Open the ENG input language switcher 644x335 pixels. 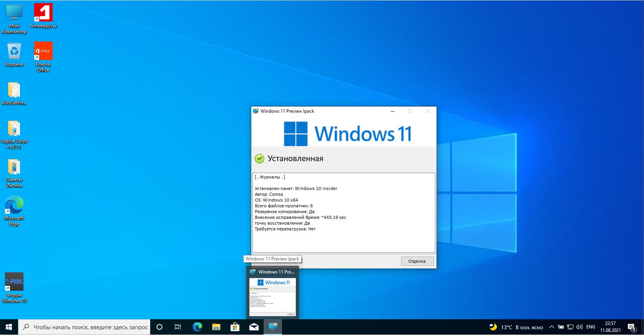point(591,327)
